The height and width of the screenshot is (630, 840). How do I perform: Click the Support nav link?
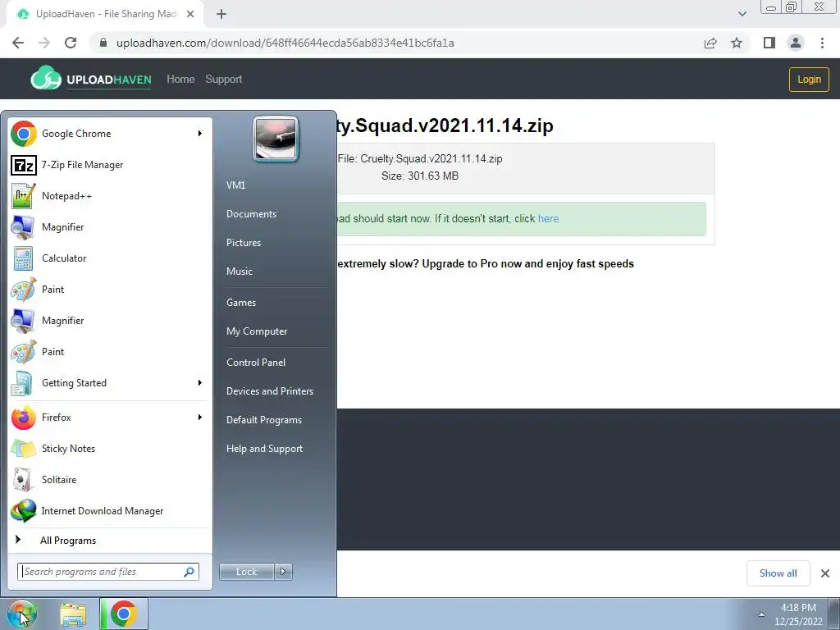223,80
